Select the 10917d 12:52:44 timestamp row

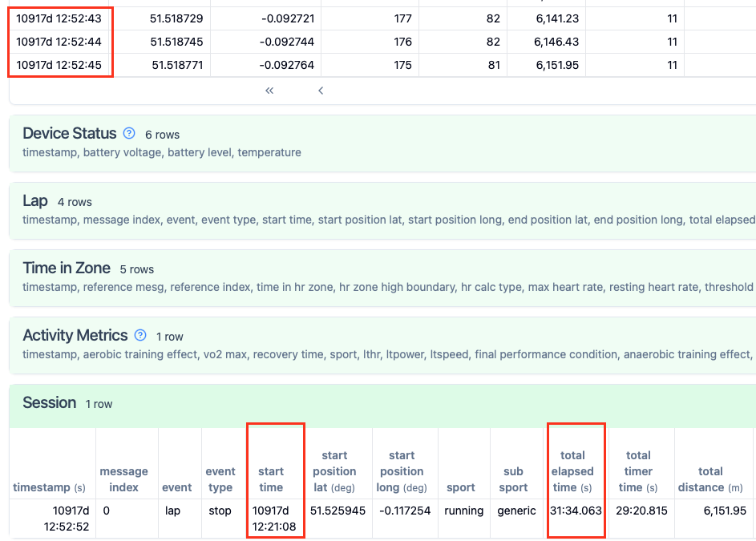(x=59, y=42)
